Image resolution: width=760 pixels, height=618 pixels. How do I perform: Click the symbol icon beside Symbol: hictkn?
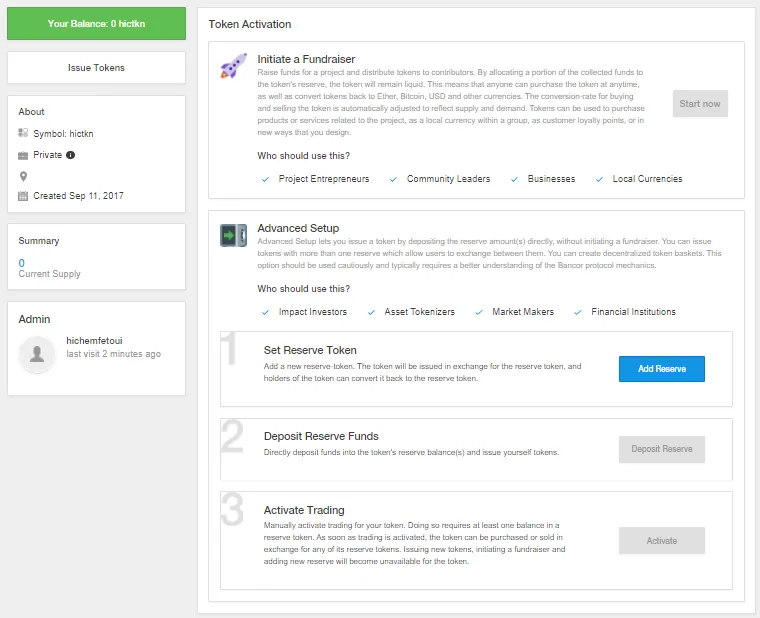coord(23,133)
